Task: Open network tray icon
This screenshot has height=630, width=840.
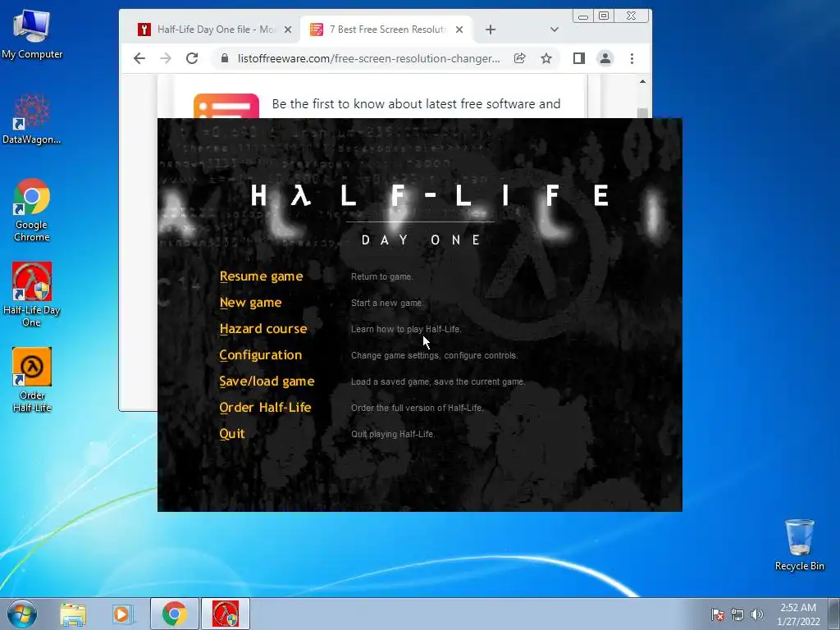Action: coord(737,614)
